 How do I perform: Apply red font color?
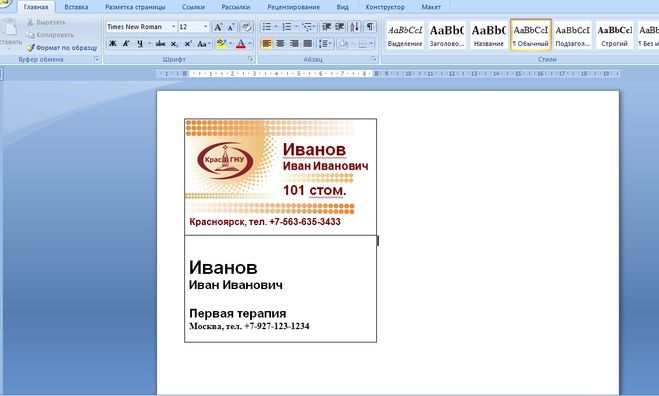pos(240,44)
